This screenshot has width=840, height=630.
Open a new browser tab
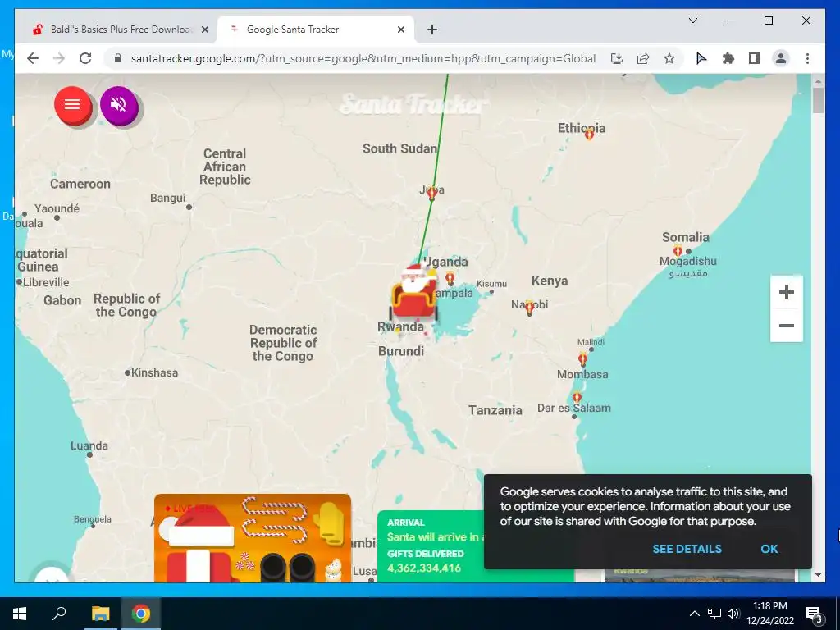click(x=432, y=30)
